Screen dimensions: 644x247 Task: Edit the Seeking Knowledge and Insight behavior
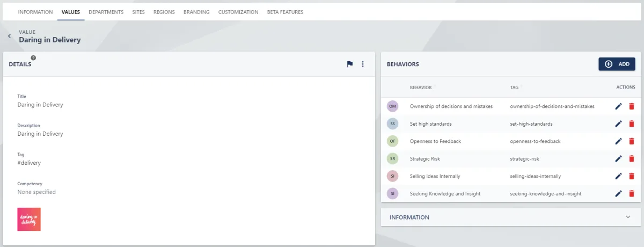tap(618, 193)
